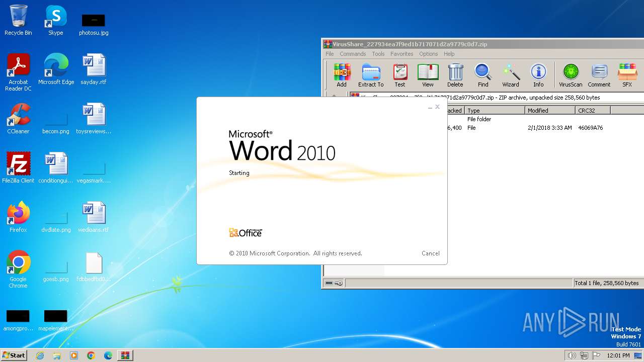Image resolution: width=644 pixels, height=362 pixels.
Task: Select the conditiongui document on desktop
Action: pos(56,168)
